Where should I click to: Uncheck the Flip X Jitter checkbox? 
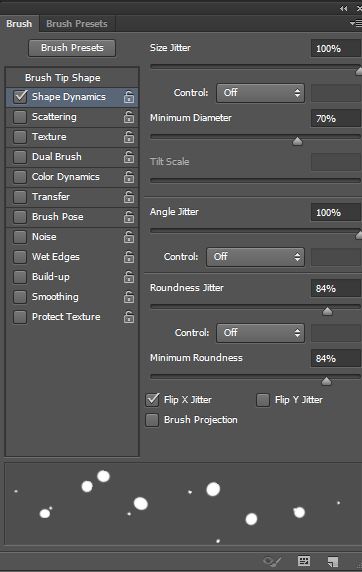pyautogui.click(x=152, y=400)
